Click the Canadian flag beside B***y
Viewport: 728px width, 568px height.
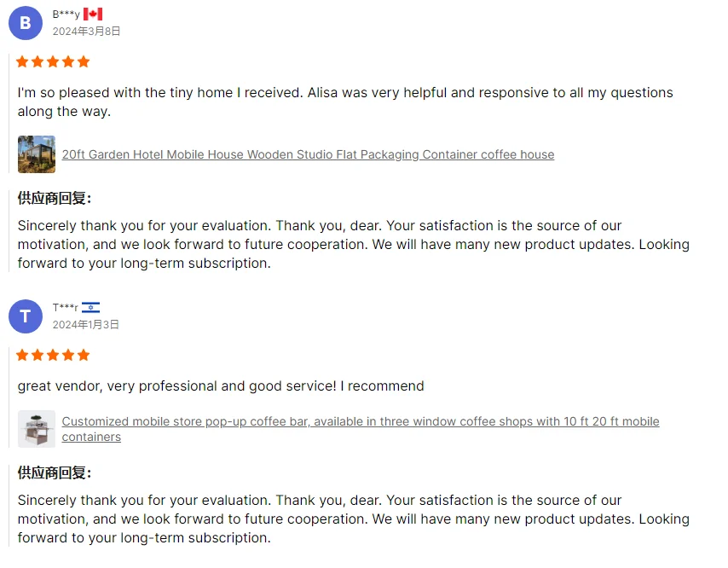pos(93,14)
